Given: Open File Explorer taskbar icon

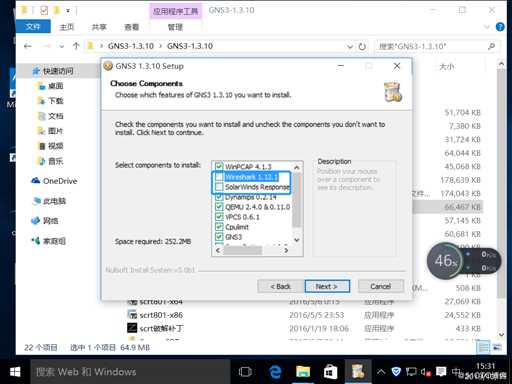Looking at the screenshot, I should (x=303, y=372).
